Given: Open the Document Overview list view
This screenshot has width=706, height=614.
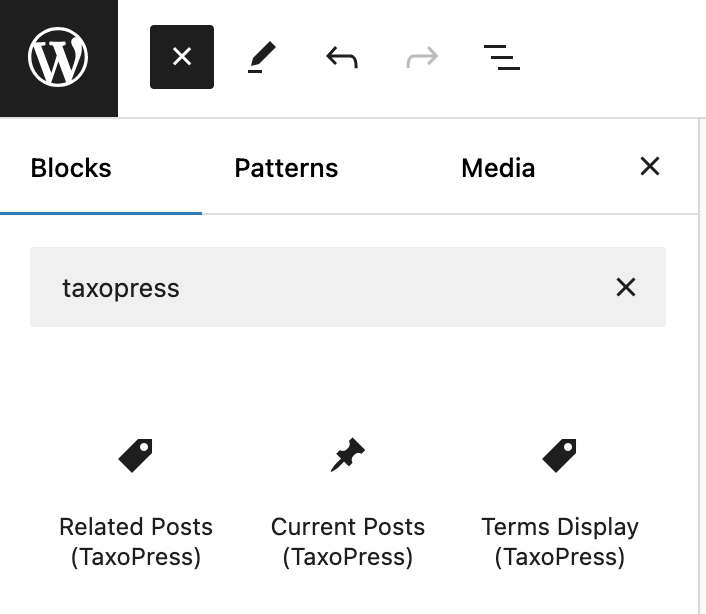Looking at the screenshot, I should [x=502, y=57].
